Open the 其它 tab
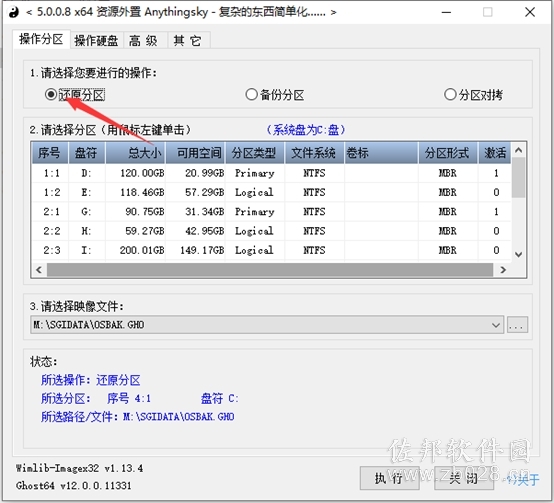Screen dimensions: 554x503 coord(188,40)
